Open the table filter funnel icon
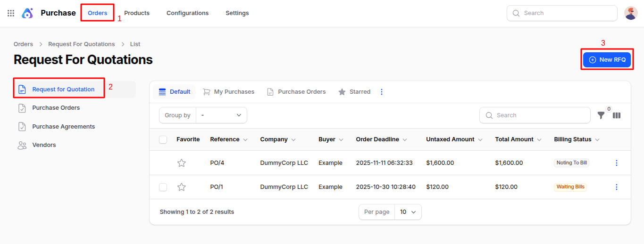This screenshot has height=244, width=644. (x=601, y=115)
